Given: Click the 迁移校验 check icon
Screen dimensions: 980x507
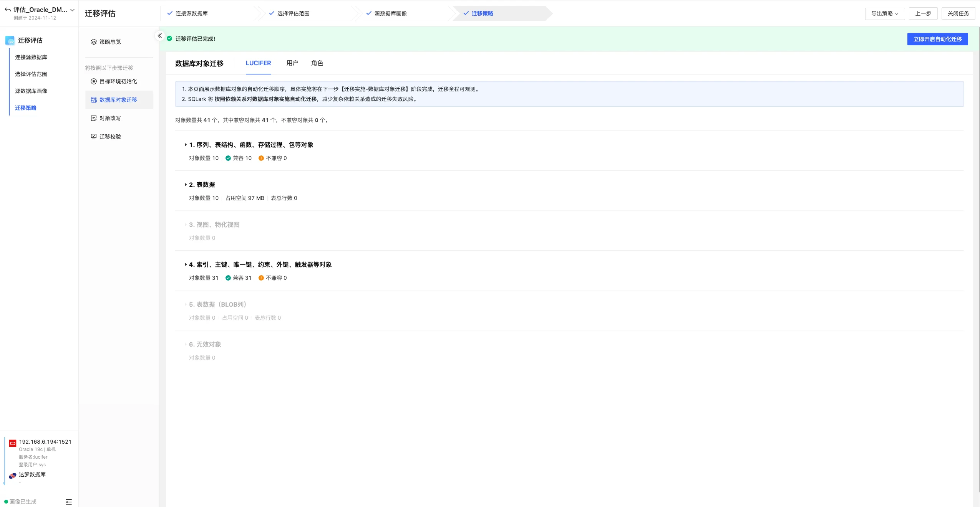Looking at the screenshot, I should click(93, 137).
